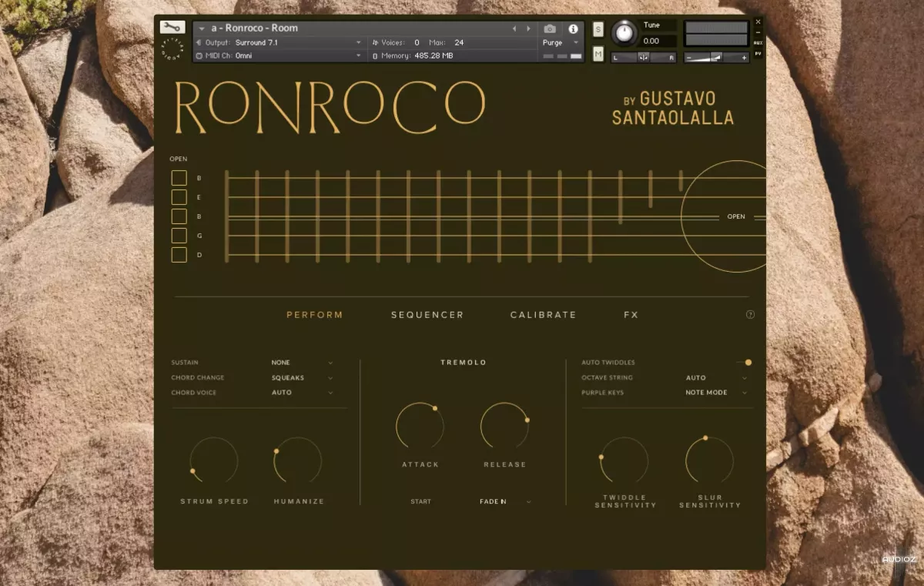This screenshot has height=586, width=924.
Task: Show the instrument info icon
Action: [x=573, y=28]
